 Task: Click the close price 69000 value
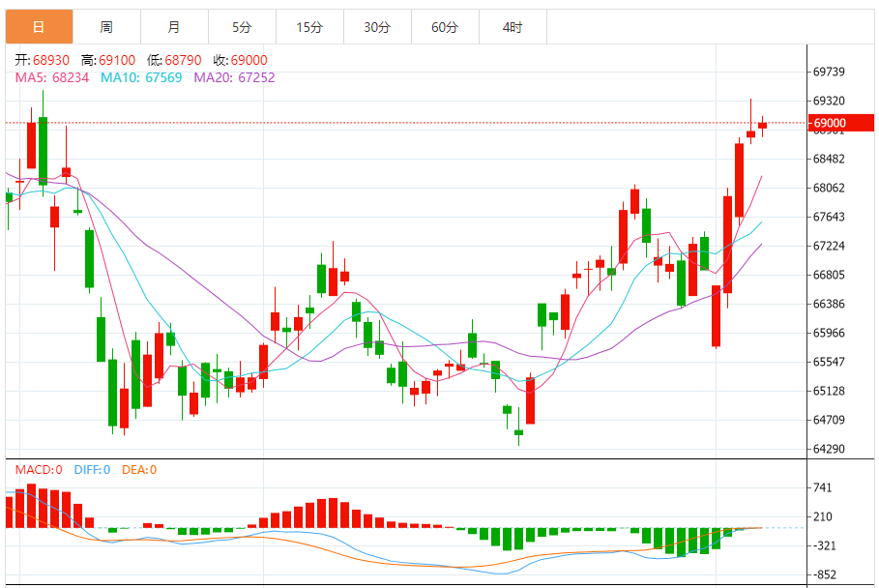coord(249,60)
